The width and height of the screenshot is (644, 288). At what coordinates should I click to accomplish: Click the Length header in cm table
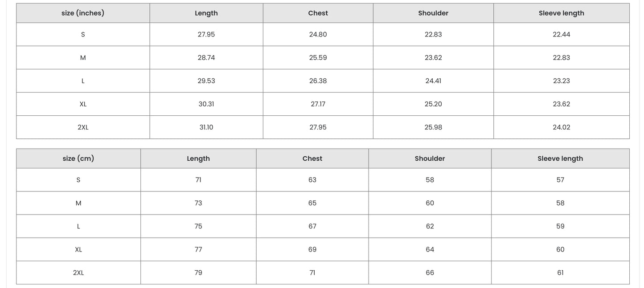point(198,158)
